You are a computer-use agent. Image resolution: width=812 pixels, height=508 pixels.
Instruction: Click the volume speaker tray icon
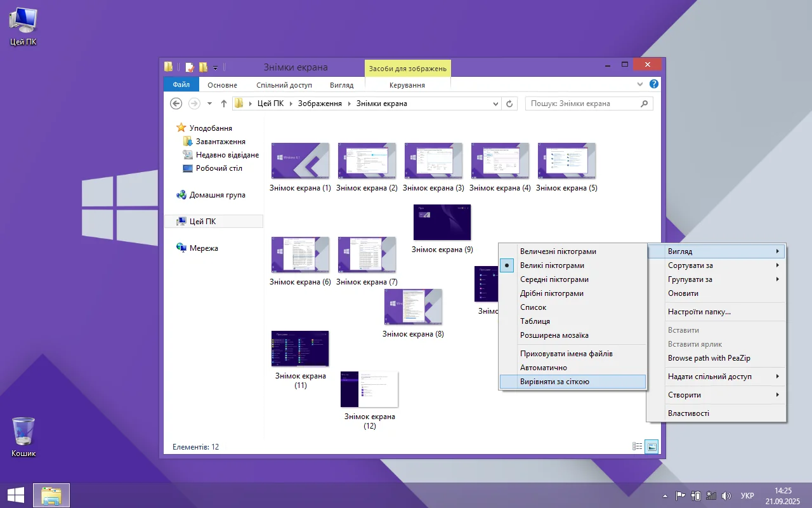(726, 495)
